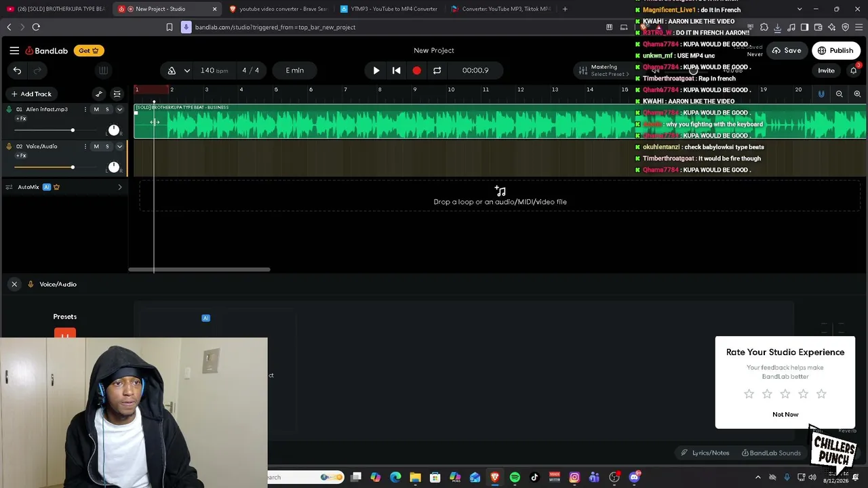This screenshot has height=488, width=868.
Task: Click the Voice/Audio microphone icon
Action: tap(9, 146)
